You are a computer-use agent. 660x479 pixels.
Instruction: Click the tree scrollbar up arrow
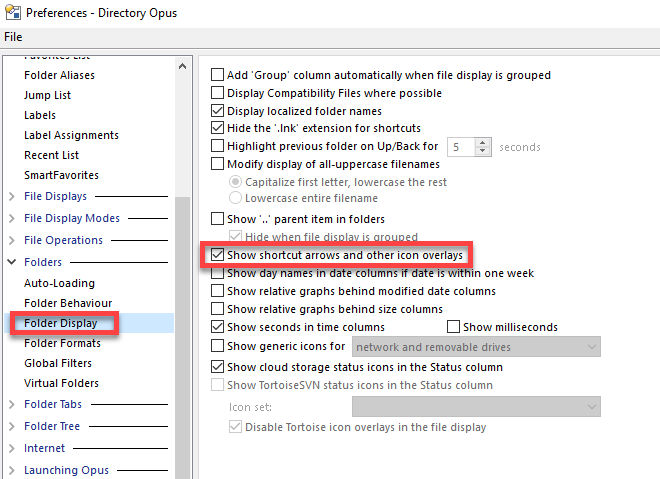pos(182,66)
